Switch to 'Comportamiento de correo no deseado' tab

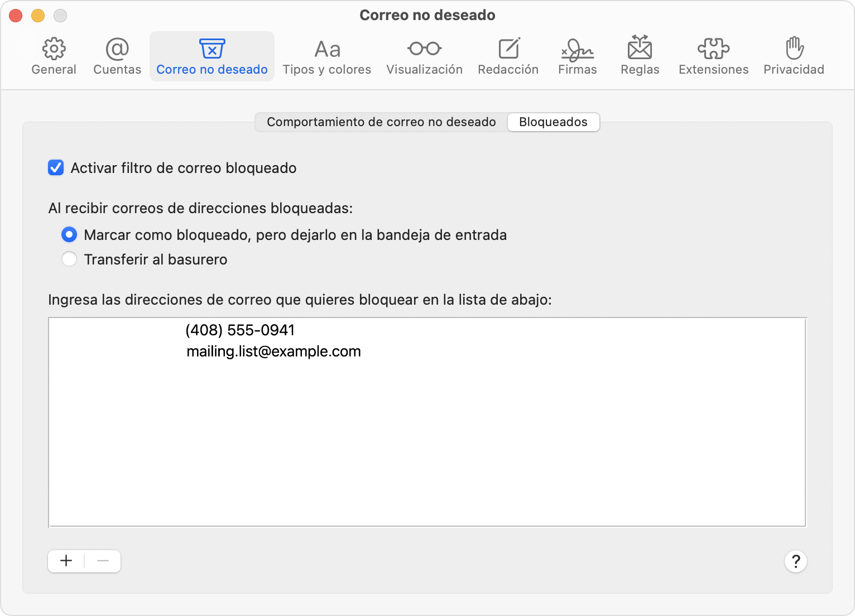(x=382, y=122)
